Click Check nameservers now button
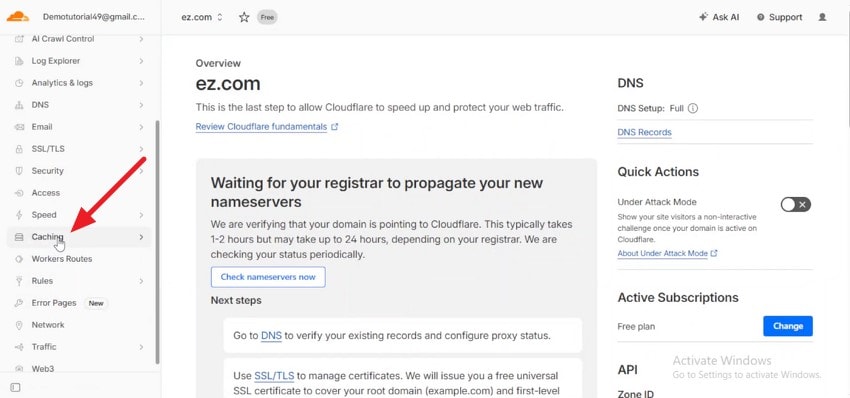850x398 pixels. pyautogui.click(x=268, y=277)
